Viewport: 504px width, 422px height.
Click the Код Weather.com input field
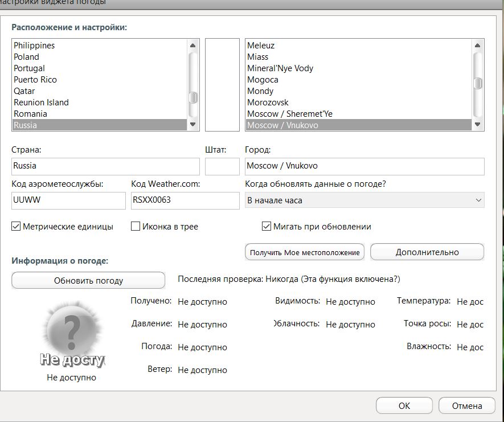[x=185, y=200]
